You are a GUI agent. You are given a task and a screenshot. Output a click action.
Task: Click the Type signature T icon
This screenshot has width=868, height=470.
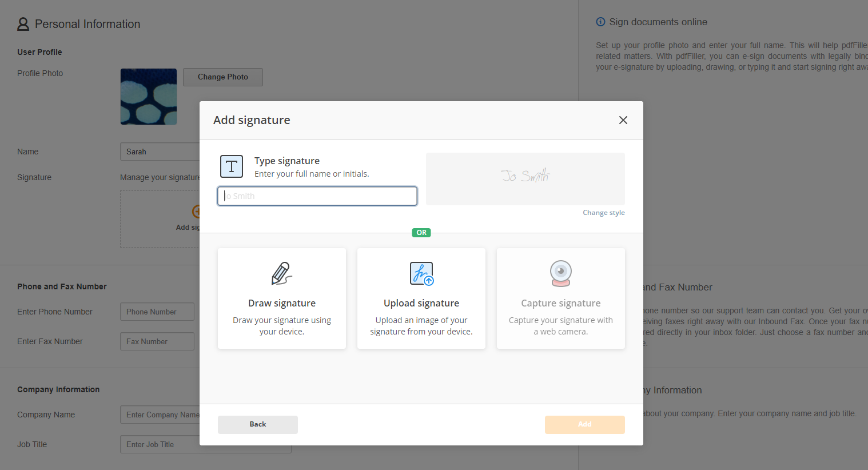coord(232,166)
